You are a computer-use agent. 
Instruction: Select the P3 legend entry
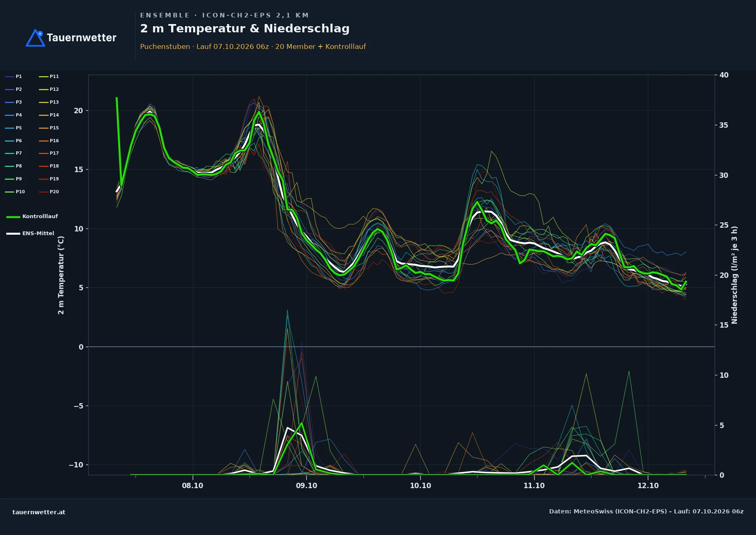(x=14, y=102)
